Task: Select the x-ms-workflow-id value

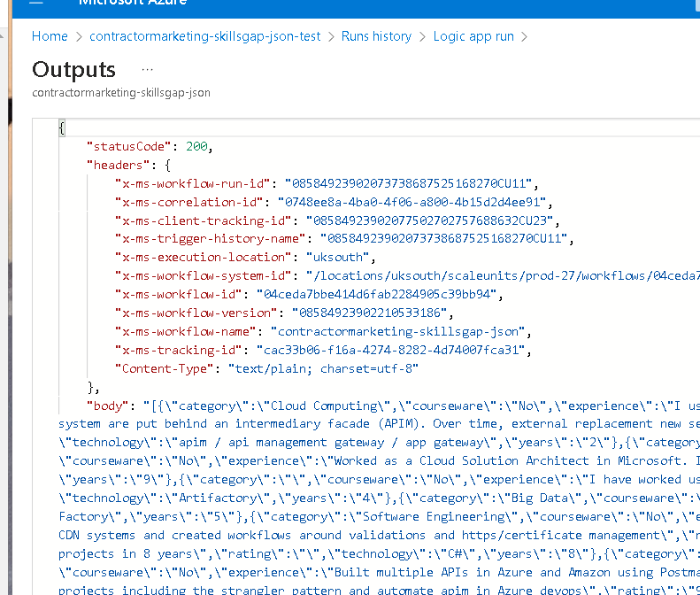Action: [x=376, y=294]
